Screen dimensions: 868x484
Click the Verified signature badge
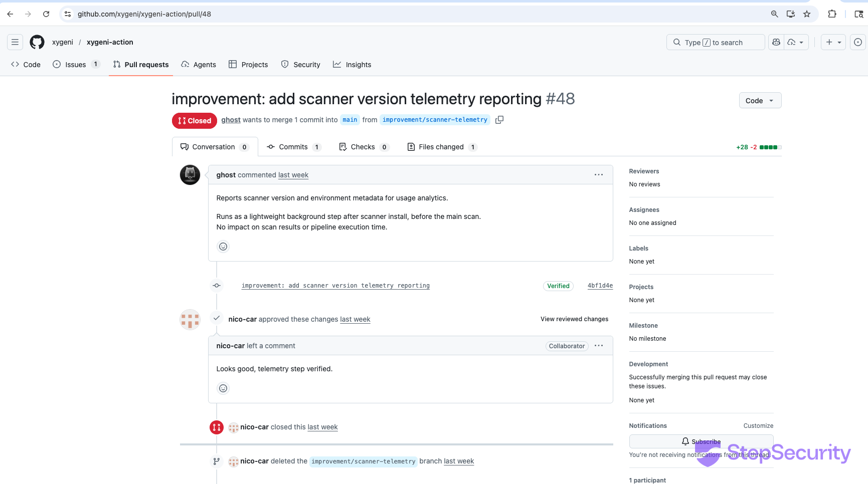coord(558,286)
